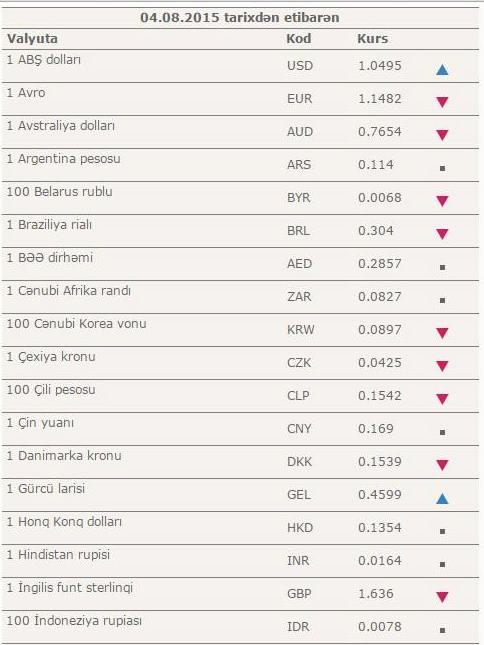Click the red down arrow for KRW
The height and width of the screenshot is (645, 484).
pyautogui.click(x=442, y=333)
